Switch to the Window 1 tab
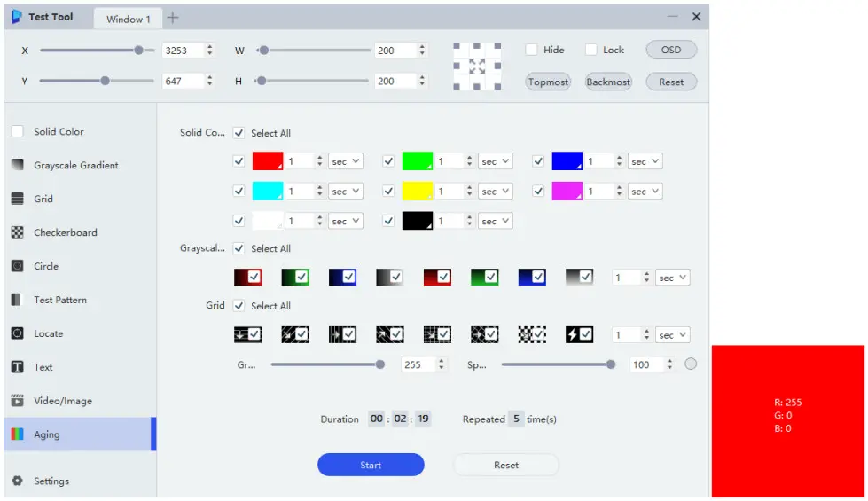 click(x=128, y=19)
